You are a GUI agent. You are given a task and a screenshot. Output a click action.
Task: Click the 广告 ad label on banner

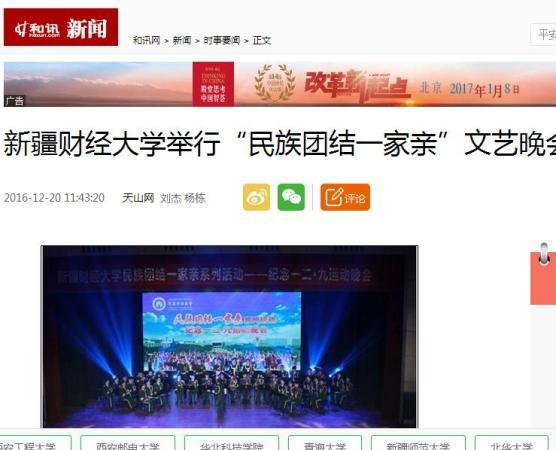15,101
